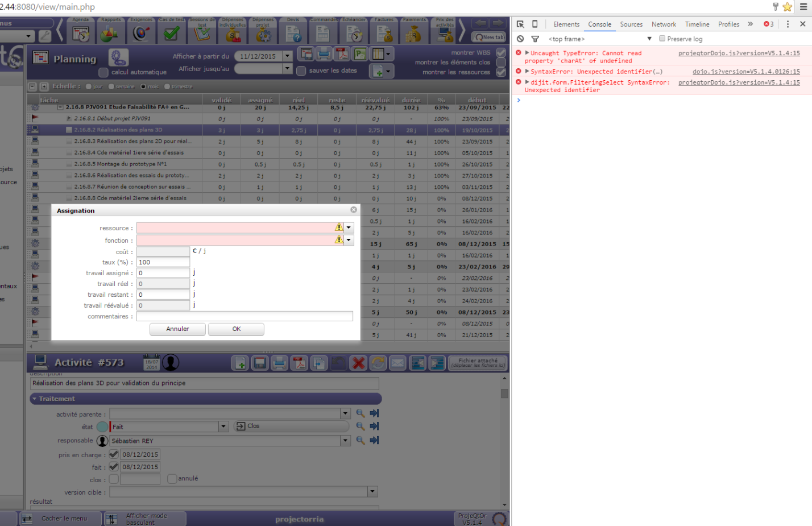
Task: Delete Activité #573 with the red X
Action: point(358,363)
